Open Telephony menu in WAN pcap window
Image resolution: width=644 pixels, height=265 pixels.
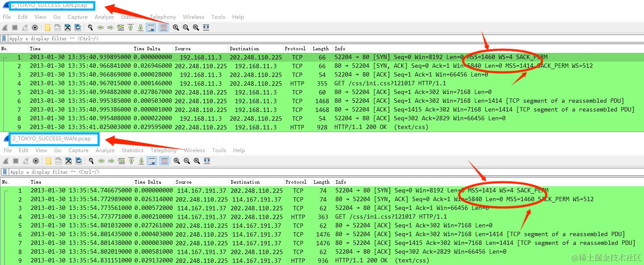[164, 150]
